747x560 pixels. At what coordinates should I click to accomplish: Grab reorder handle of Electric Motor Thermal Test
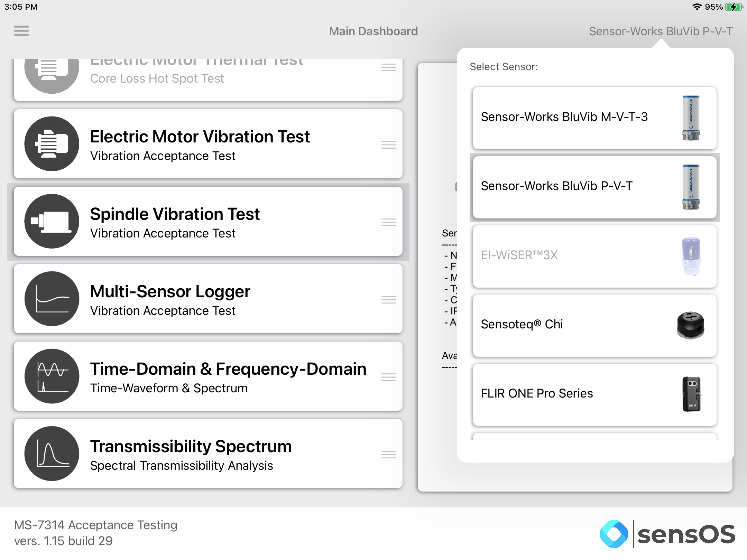[x=389, y=67]
